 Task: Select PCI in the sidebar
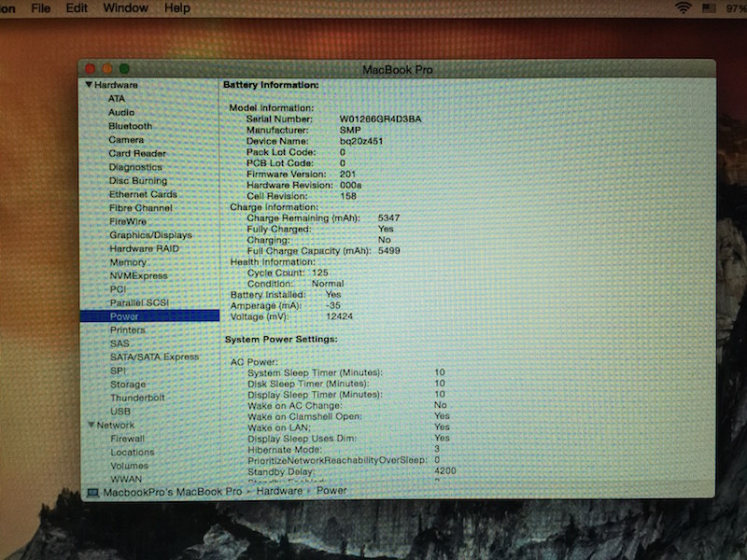click(118, 289)
